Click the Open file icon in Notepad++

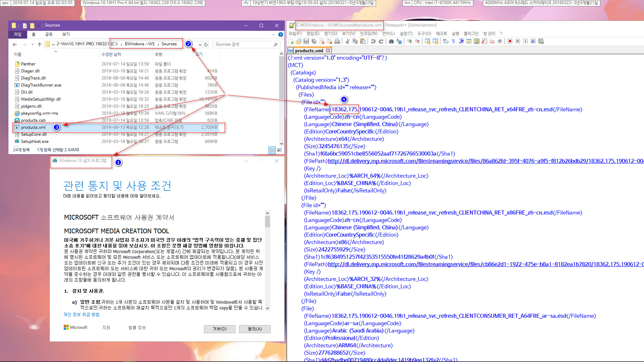click(299, 41)
